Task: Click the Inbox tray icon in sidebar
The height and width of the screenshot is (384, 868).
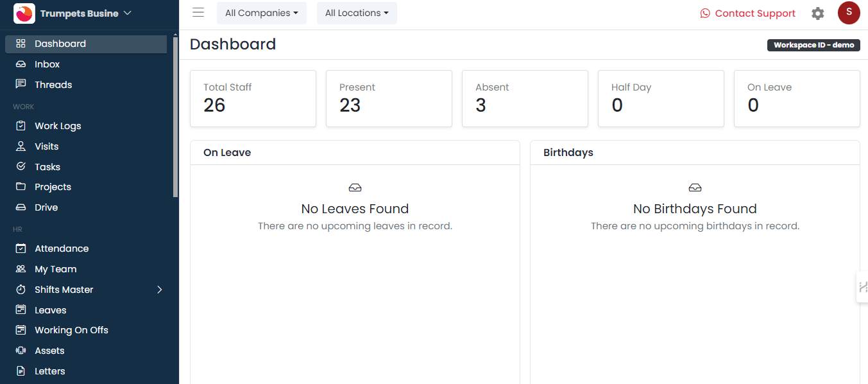Action: click(21, 64)
